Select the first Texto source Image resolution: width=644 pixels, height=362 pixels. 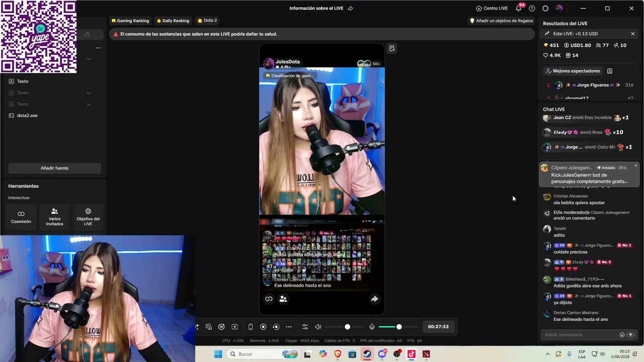click(x=54, y=81)
